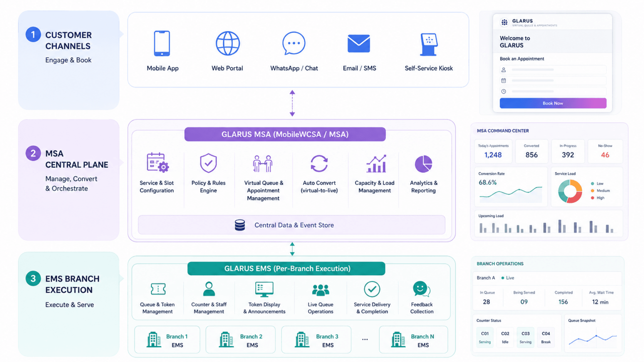Open Virtual Queue & Appointment Management icon
644x362 pixels.
[263, 164]
